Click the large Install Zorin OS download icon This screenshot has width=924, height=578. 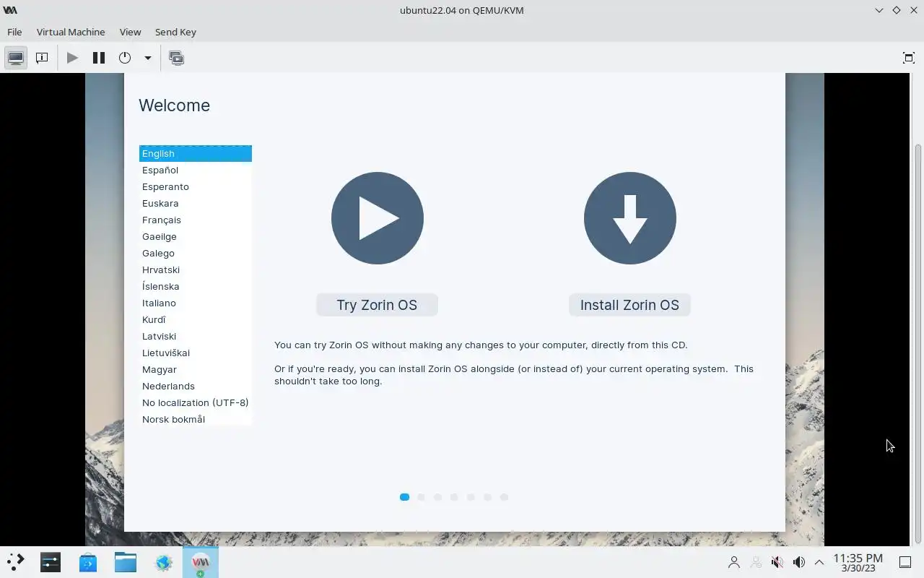pos(630,218)
